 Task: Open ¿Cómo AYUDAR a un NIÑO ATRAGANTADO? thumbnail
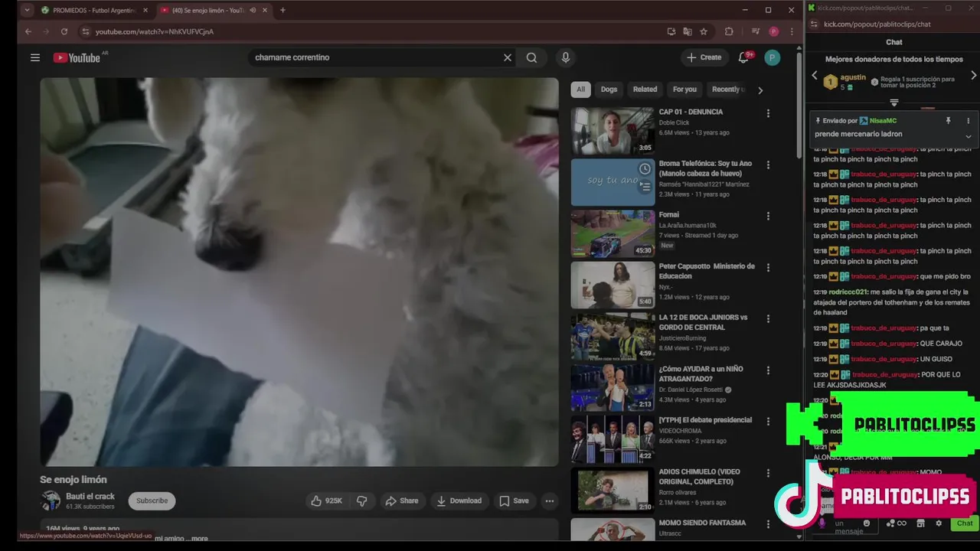pyautogui.click(x=612, y=388)
